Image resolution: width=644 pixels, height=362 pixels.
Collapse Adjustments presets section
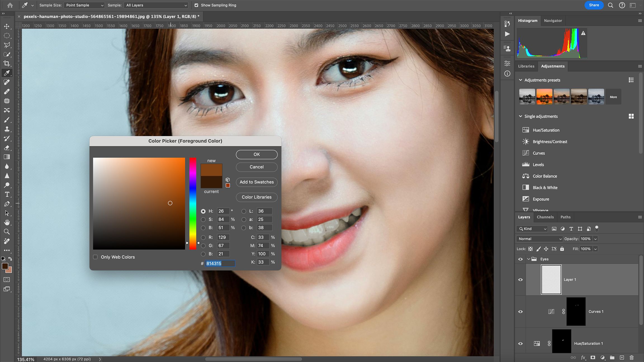pos(520,80)
